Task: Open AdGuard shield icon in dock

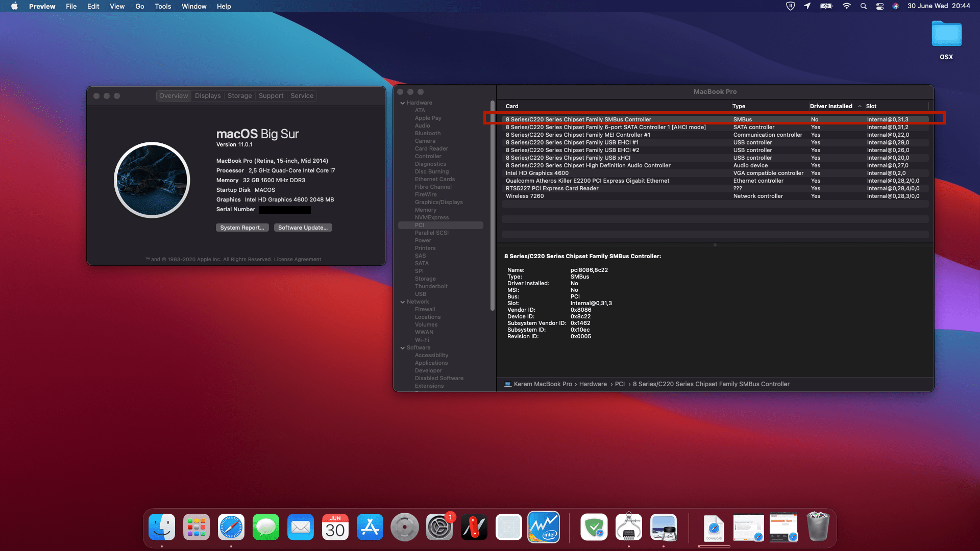Action: pos(594,528)
